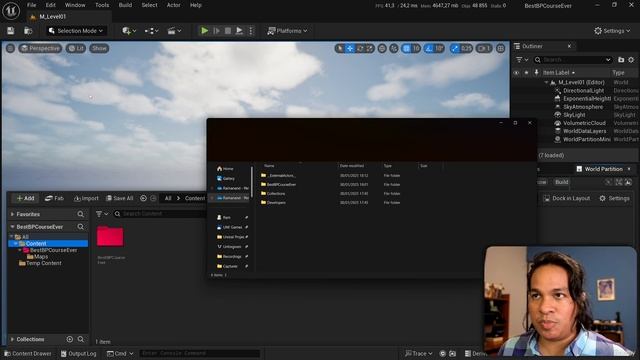
Task: Open the Blueprints toolbar dropdown
Action: pyautogui.click(x=151, y=31)
